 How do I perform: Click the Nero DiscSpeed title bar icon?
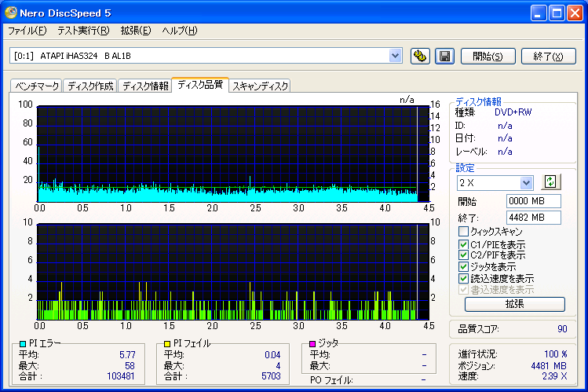click(x=11, y=13)
